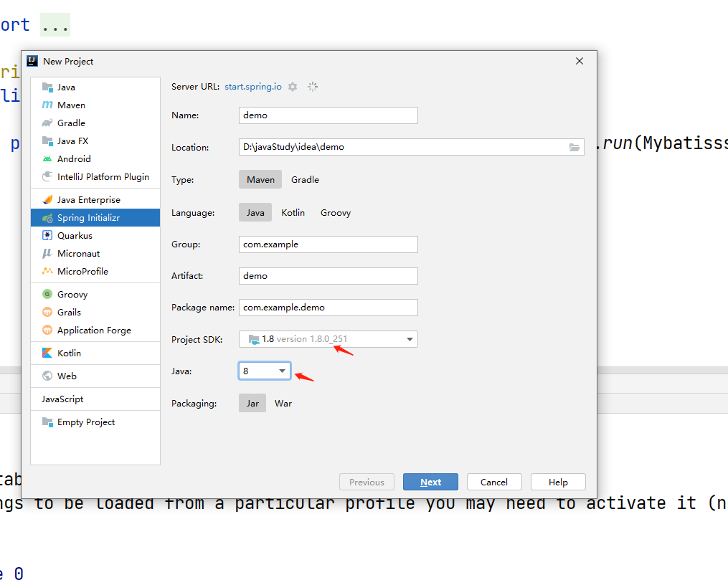This screenshot has width=728, height=580.
Task: Open the start.spring.io link
Action: pos(253,87)
